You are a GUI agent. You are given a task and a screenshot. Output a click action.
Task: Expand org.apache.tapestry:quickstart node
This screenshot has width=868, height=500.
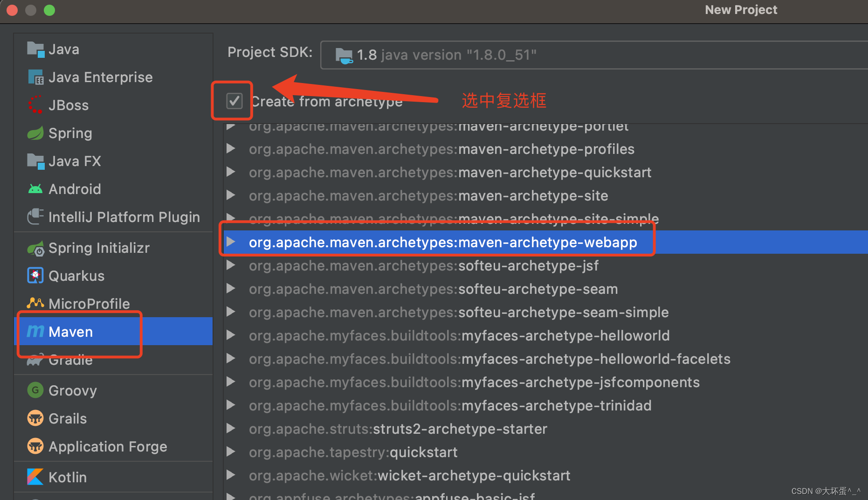(231, 452)
